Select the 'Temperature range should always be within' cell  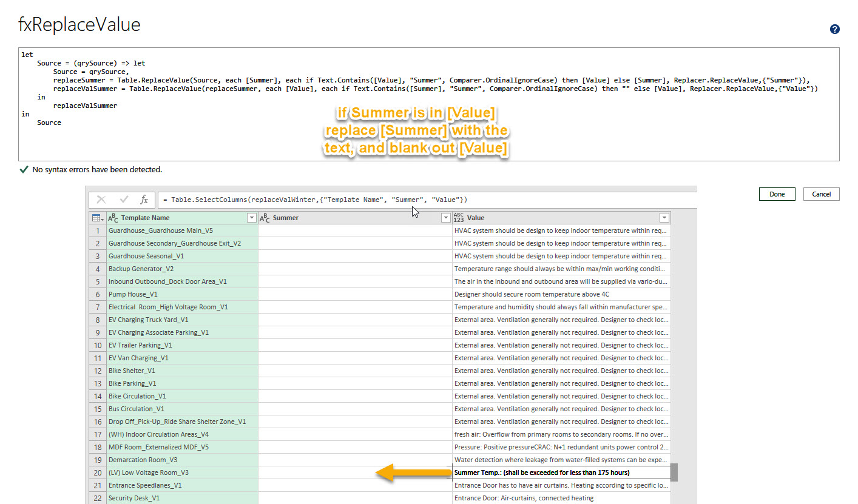[x=561, y=269]
